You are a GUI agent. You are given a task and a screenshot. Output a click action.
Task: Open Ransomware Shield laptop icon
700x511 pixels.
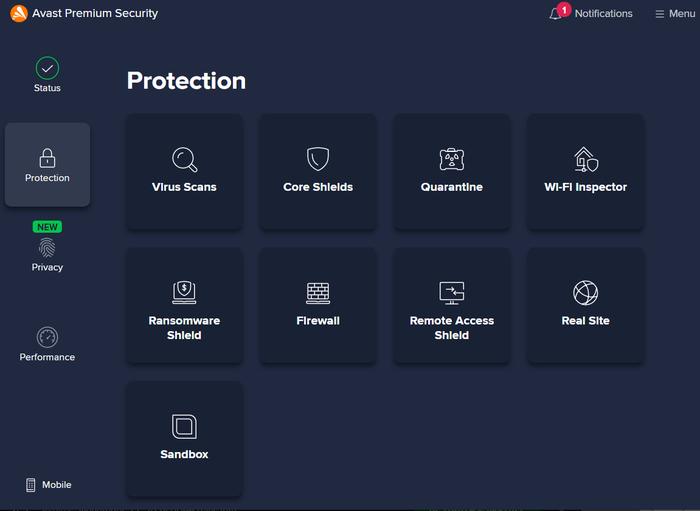184,292
